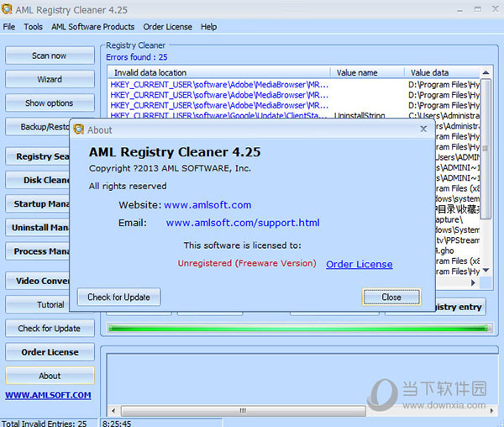Screen dimensions: 504x427
Task: Open the Disk Cleaner tool
Action: [38, 180]
